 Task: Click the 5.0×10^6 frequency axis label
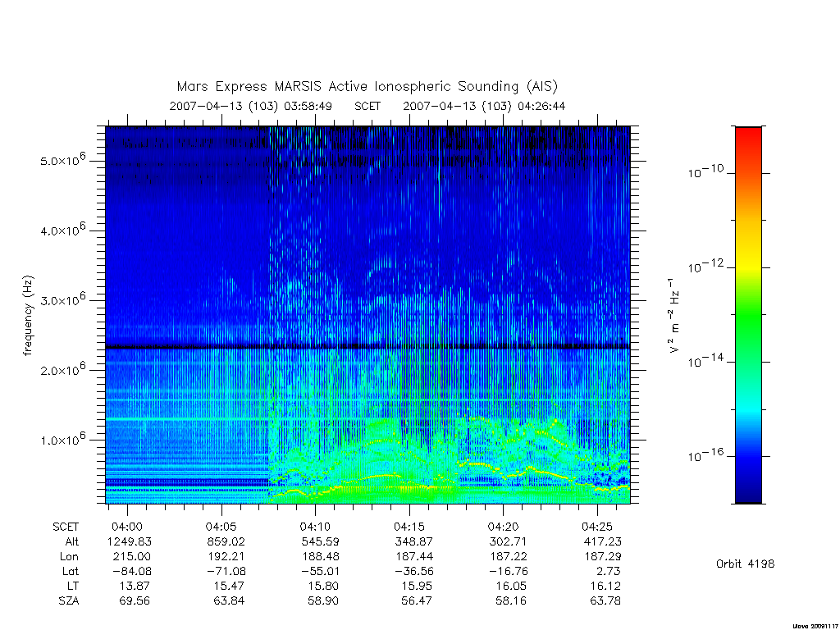pyautogui.click(x=62, y=160)
